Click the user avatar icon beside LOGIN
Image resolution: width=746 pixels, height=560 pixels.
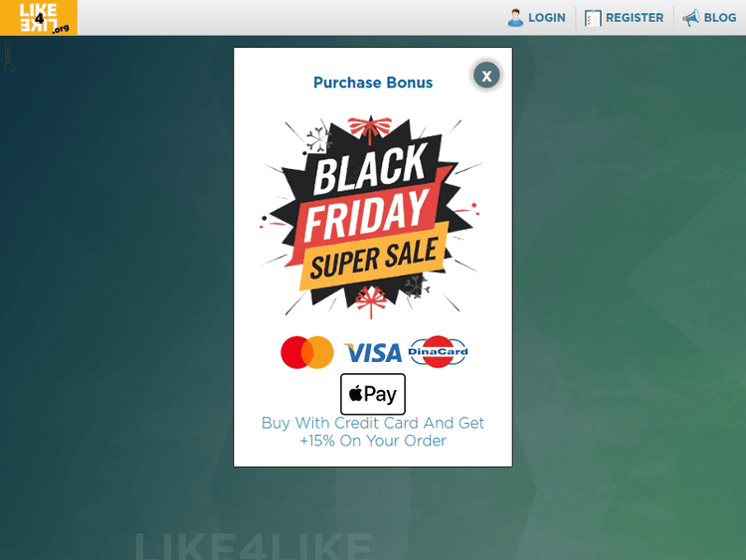point(515,18)
